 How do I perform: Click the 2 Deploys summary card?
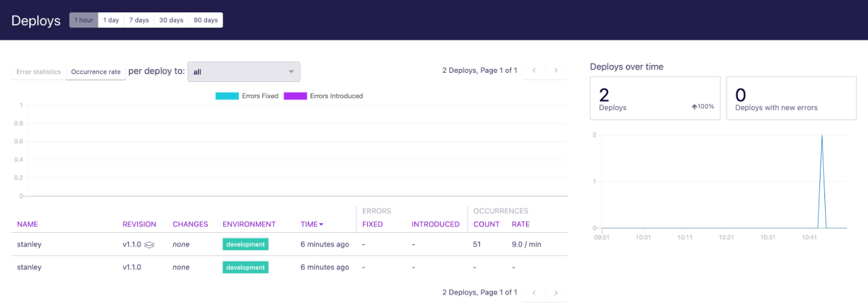click(x=655, y=98)
